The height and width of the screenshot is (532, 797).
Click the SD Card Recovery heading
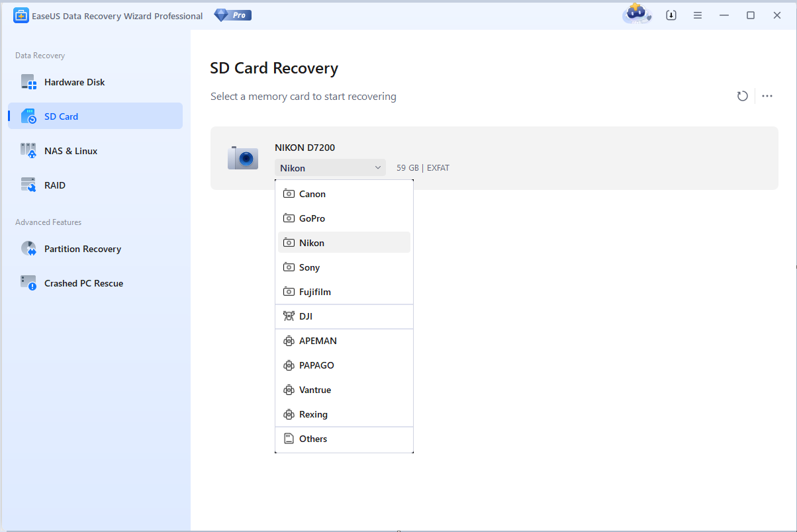point(274,68)
